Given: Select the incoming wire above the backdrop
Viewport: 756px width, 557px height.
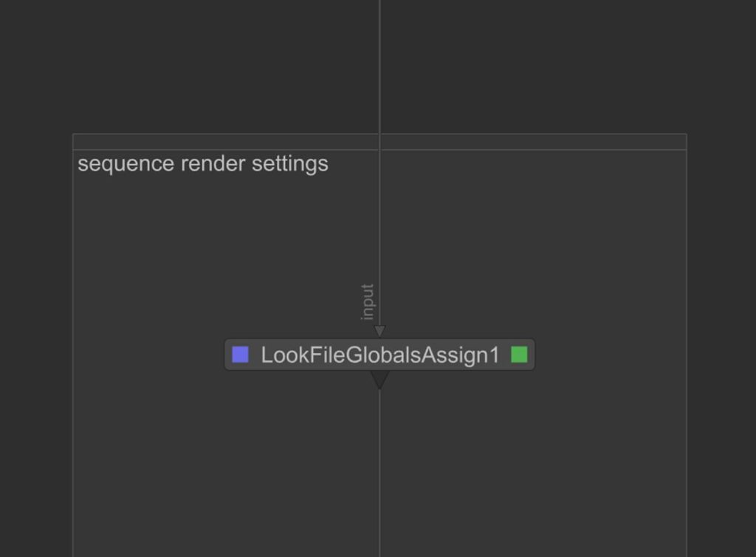Looking at the screenshot, I should (x=379, y=66).
